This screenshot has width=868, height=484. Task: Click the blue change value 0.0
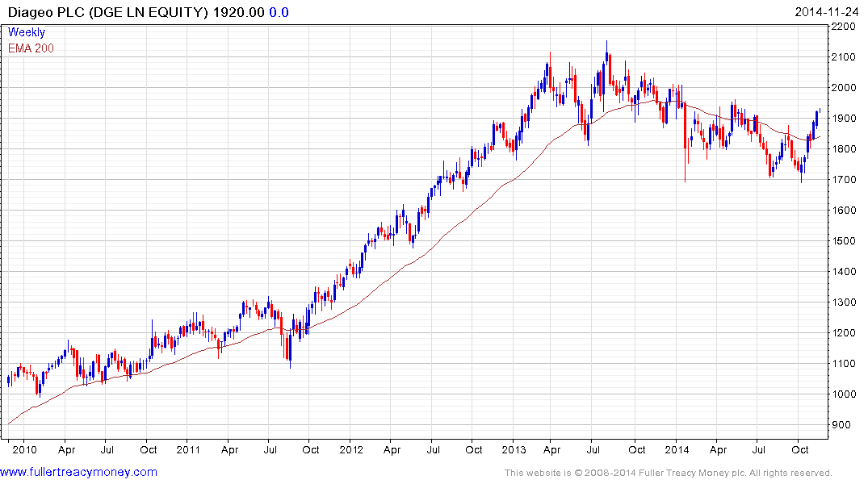(x=279, y=12)
